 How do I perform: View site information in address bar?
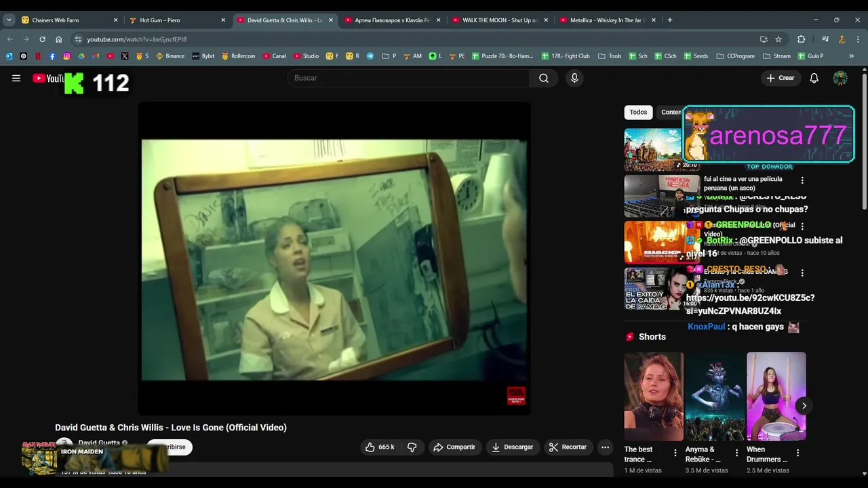pos(78,39)
